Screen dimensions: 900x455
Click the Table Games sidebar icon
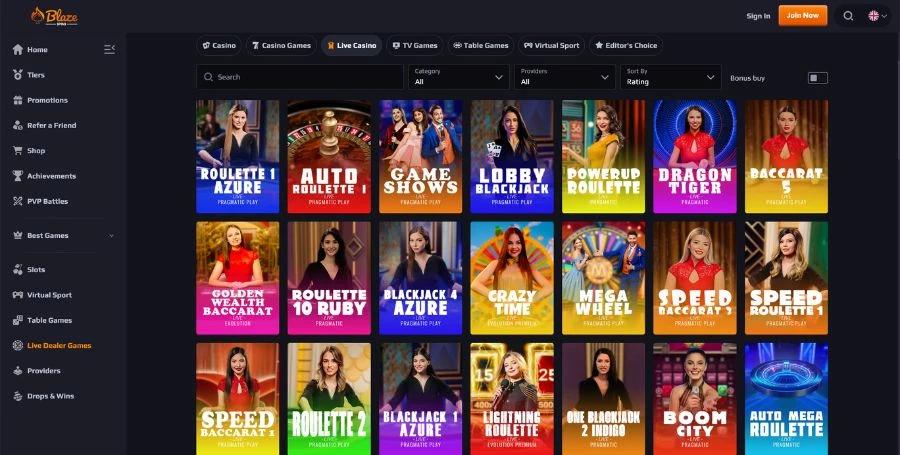(18, 320)
